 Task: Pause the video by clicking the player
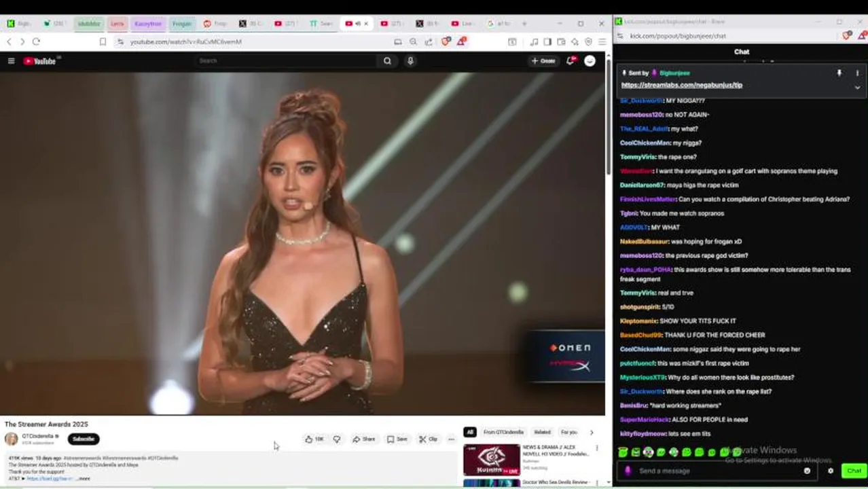pyautogui.click(x=302, y=243)
